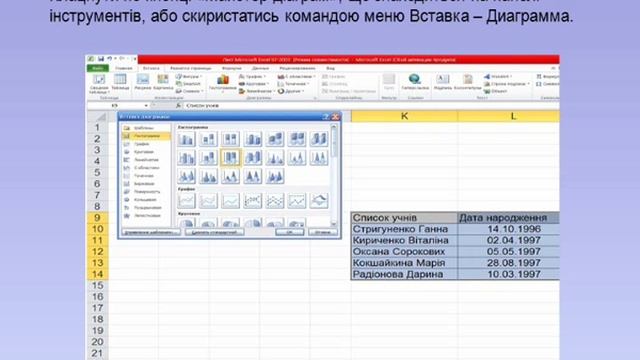This screenshot has width=640, height=360.
Task: Switch to the Вид ribbon tab
Action: click(x=330, y=68)
